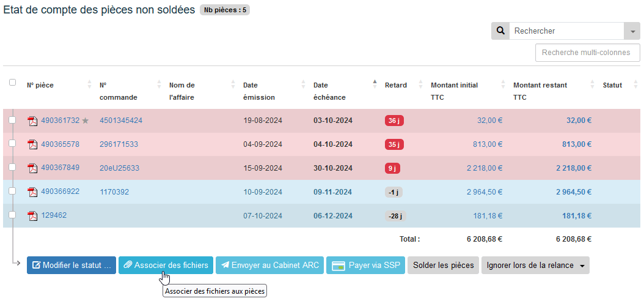The width and height of the screenshot is (644, 301).
Task: Click the red 36 j delay badge
Action: tap(394, 121)
